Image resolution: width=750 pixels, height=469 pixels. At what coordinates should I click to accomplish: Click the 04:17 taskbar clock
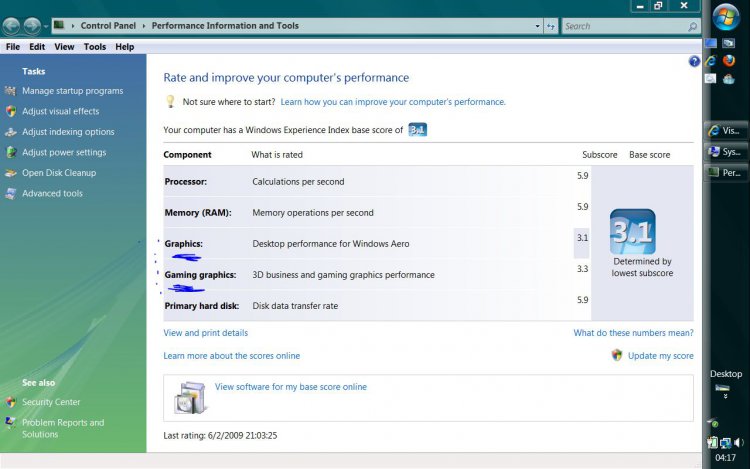pos(725,458)
